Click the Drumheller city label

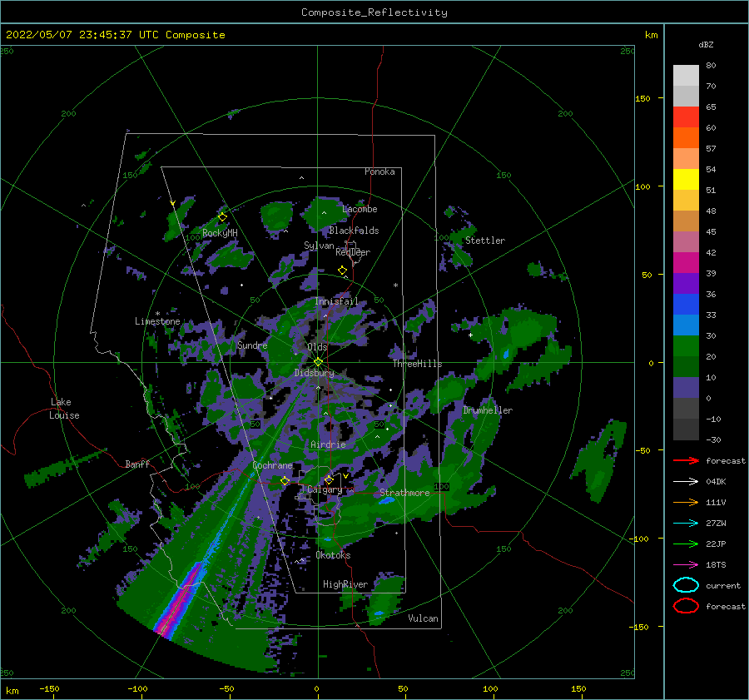(x=488, y=410)
